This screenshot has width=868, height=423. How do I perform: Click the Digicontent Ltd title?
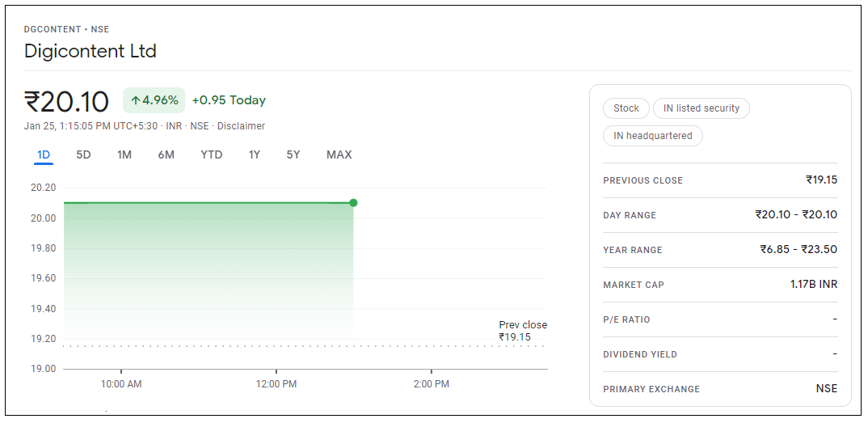pyautogui.click(x=91, y=51)
